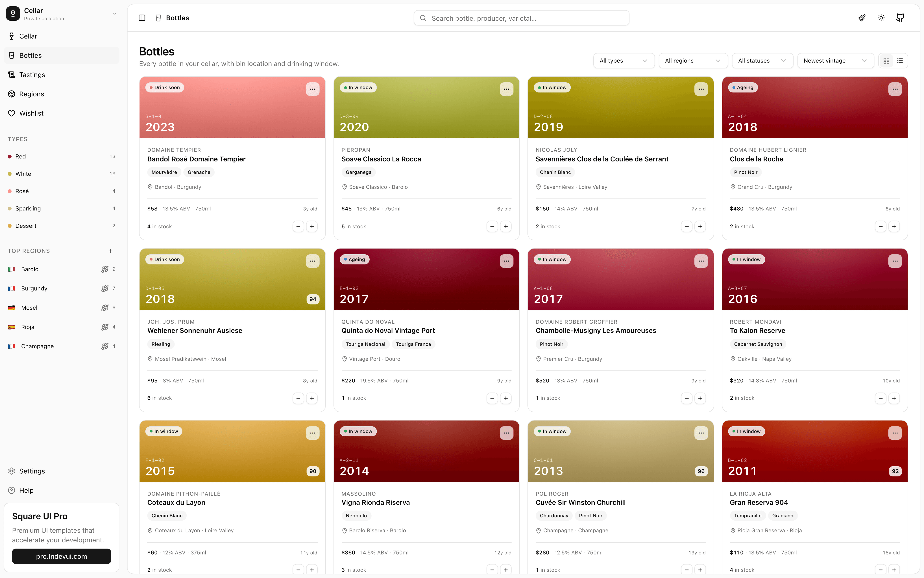924x578 pixels.
Task: Click the Drink soon badge on Bandol Rosé
Action: 165,88
